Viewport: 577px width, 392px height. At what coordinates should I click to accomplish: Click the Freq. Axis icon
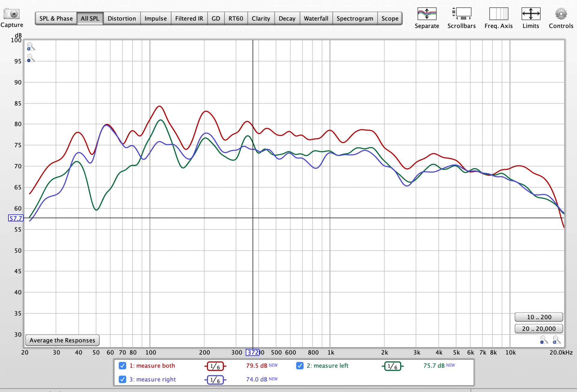[498, 14]
